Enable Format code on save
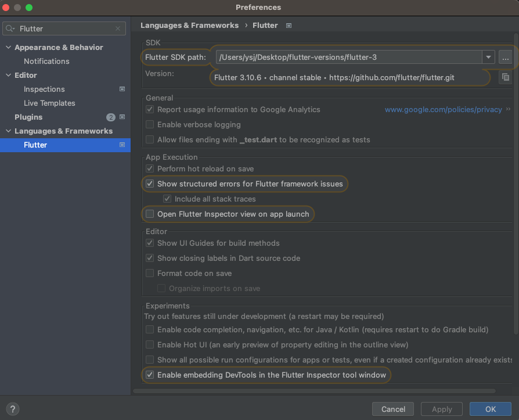The image size is (519, 420). point(150,273)
